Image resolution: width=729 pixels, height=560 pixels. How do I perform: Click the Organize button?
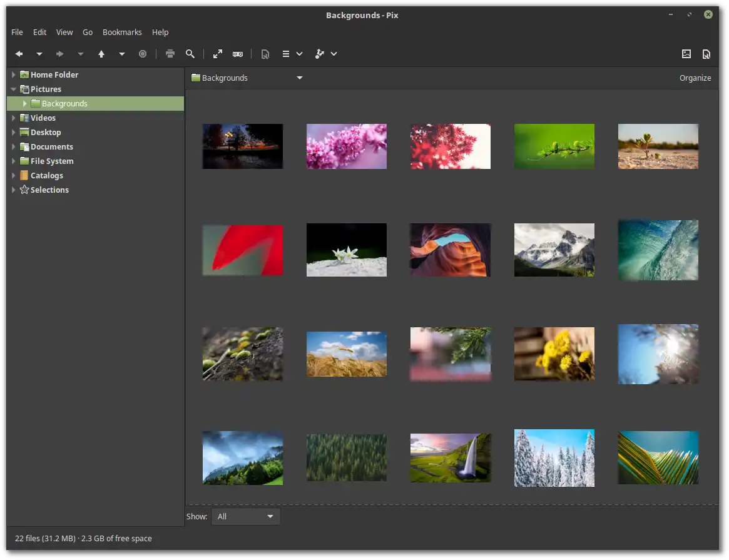[695, 78]
